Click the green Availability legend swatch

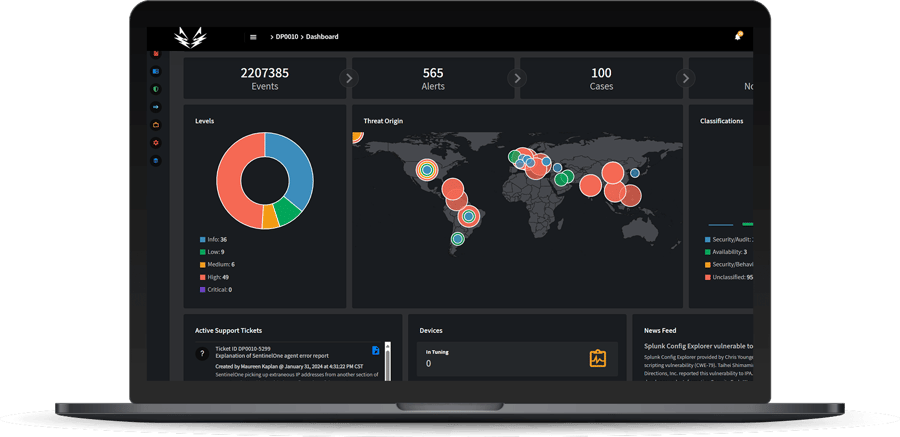tap(708, 252)
